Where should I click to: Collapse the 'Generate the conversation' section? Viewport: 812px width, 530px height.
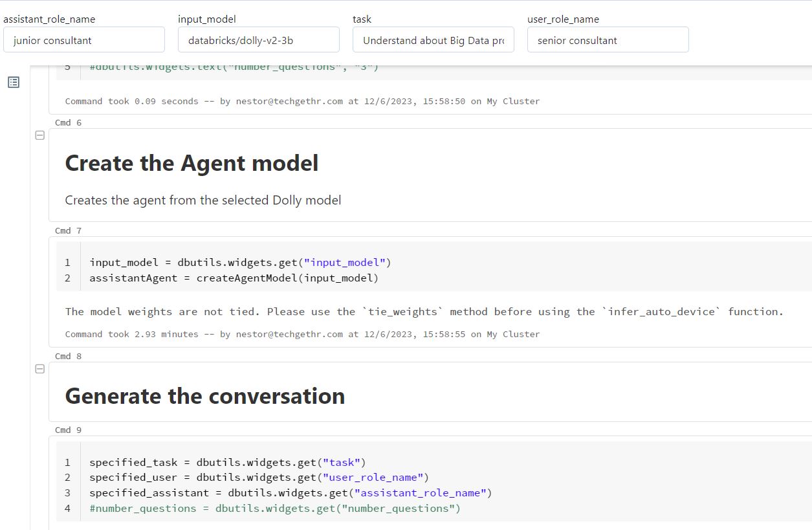(39, 369)
